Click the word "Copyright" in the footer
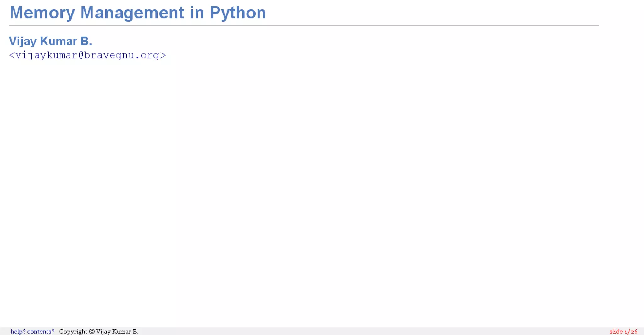Screen dimensions: 644x335 pyautogui.click(x=73, y=332)
